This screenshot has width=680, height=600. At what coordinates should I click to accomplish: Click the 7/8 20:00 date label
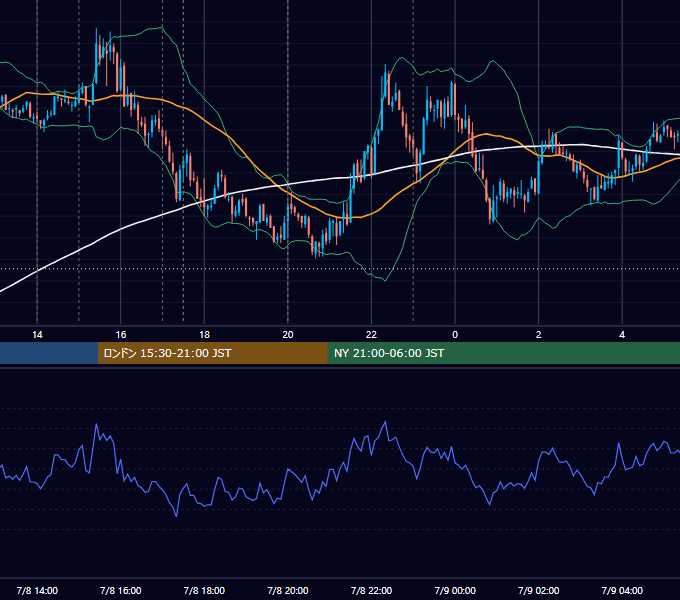(288, 590)
